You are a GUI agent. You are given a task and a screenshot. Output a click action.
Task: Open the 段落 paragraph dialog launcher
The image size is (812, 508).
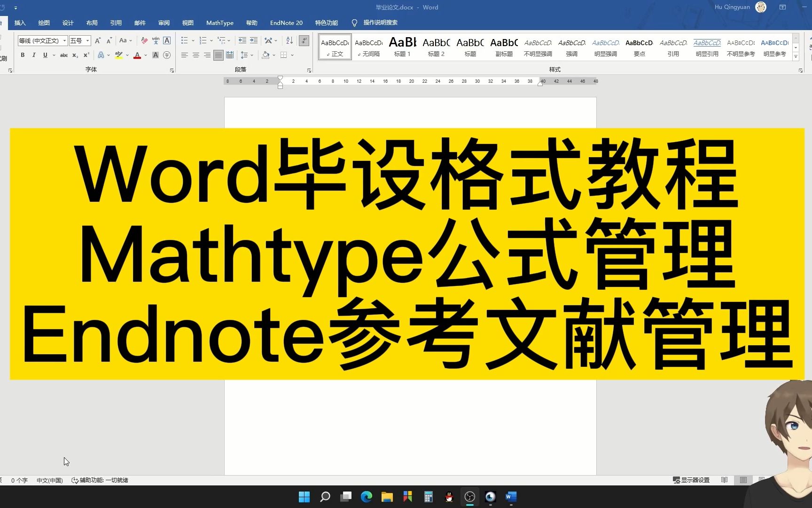[309, 71]
